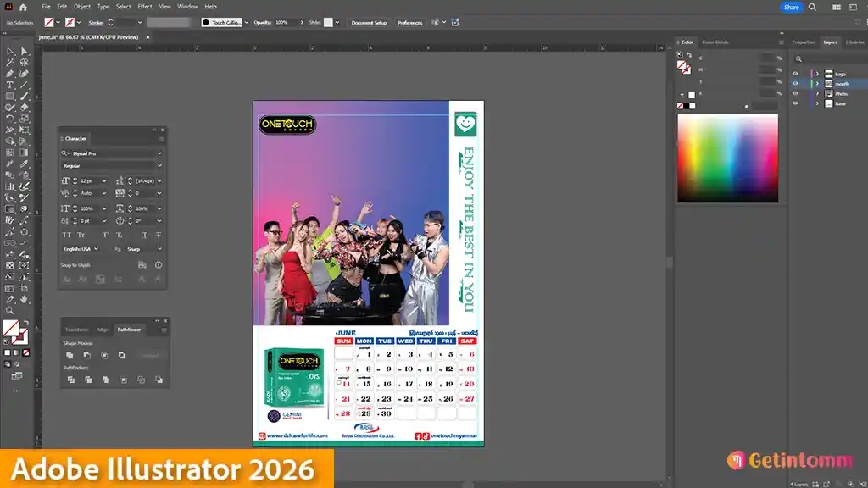Viewport: 868px width, 488px height.
Task: Expand the Logo layer
Action: pyautogui.click(x=817, y=74)
